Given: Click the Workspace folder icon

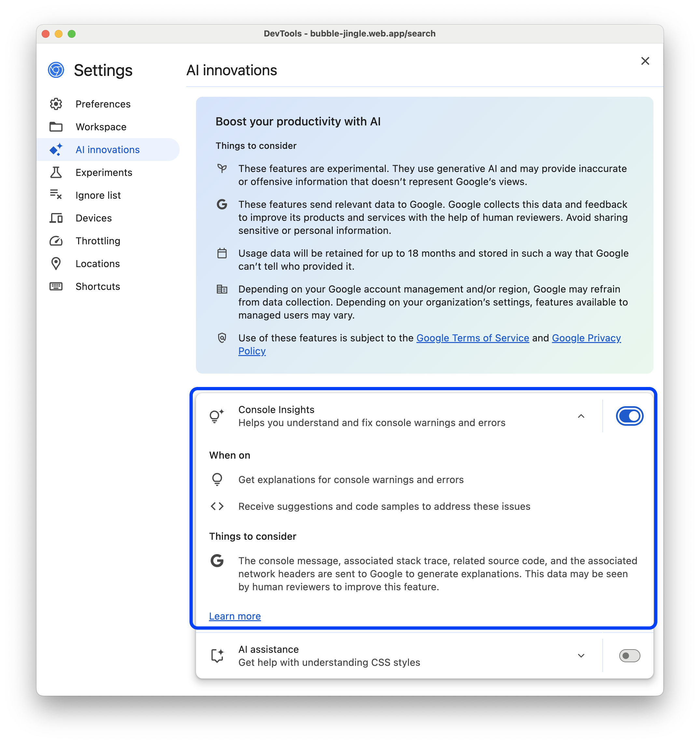Looking at the screenshot, I should tap(57, 126).
